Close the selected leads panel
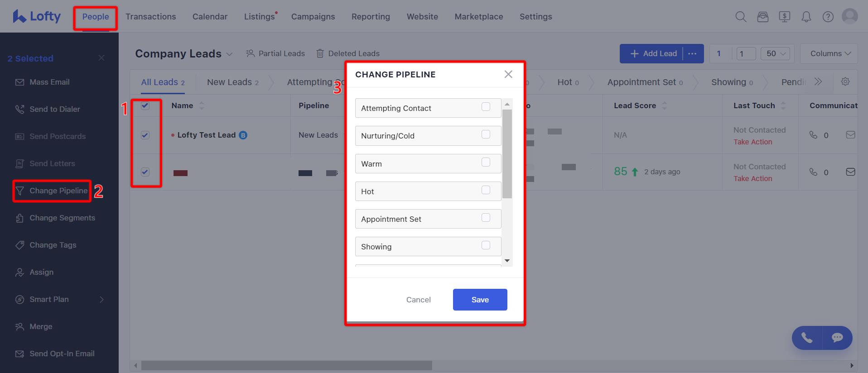This screenshot has height=373, width=868. click(x=101, y=58)
